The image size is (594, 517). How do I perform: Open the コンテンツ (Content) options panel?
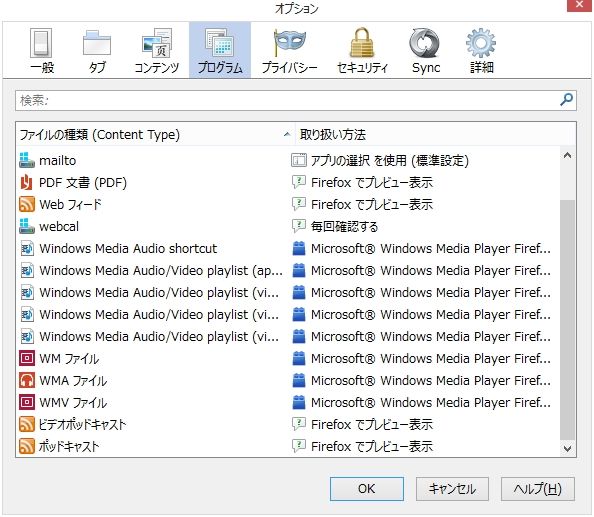[157, 51]
